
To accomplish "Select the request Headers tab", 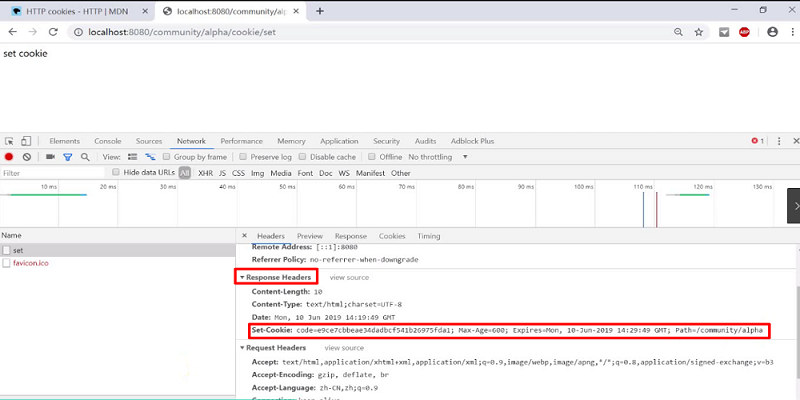I will click(271, 236).
